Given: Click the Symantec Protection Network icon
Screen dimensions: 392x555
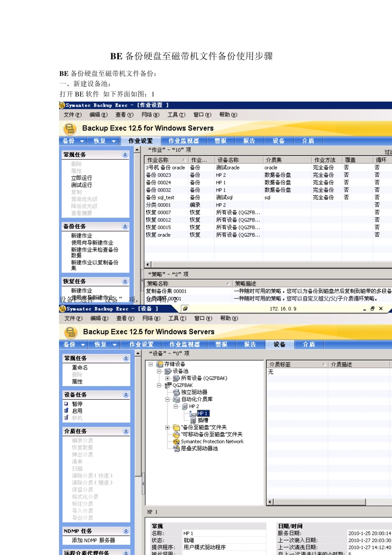Looking at the screenshot, I should (176, 441).
